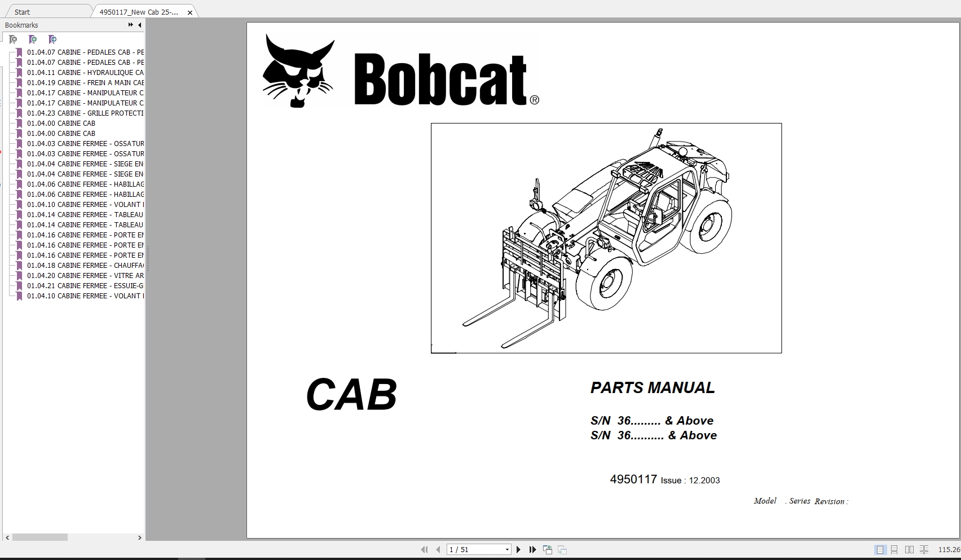Image resolution: width=961 pixels, height=560 pixels.
Task: Click the next view icon
Action: pos(561,549)
